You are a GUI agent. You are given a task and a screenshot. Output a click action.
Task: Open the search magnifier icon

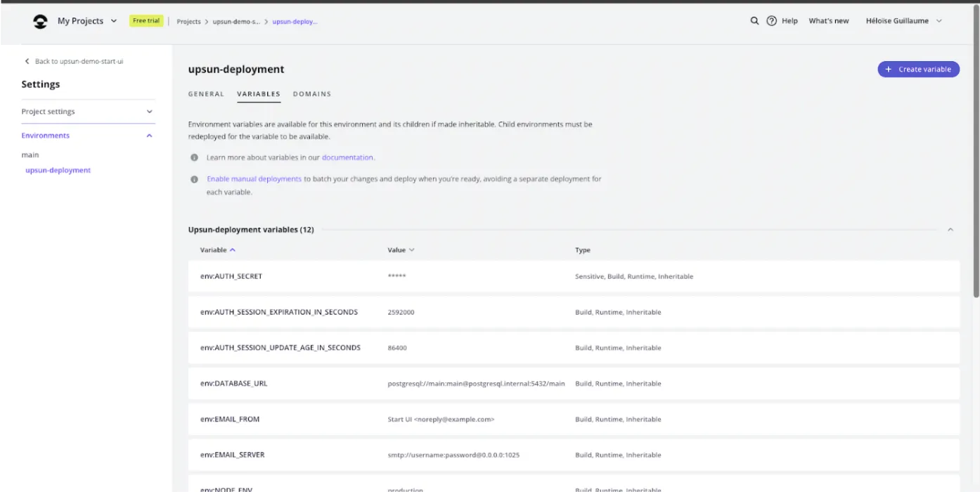(x=754, y=21)
